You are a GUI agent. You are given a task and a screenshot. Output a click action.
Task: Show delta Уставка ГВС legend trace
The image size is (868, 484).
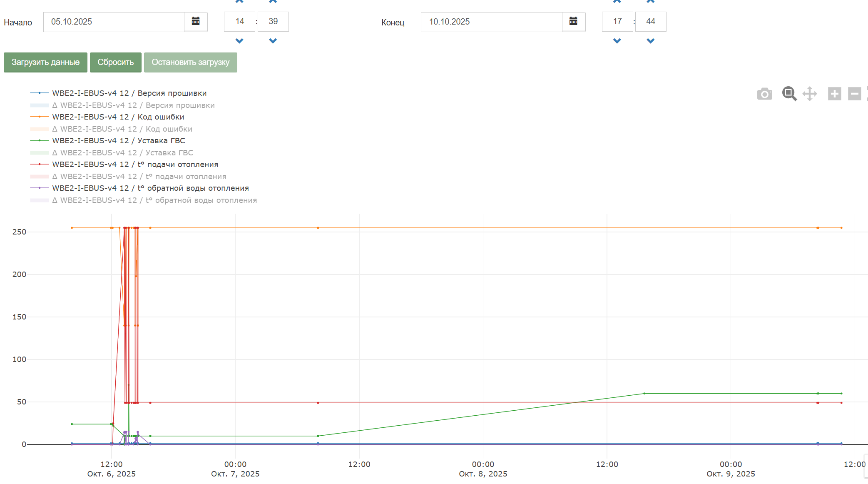pos(122,153)
